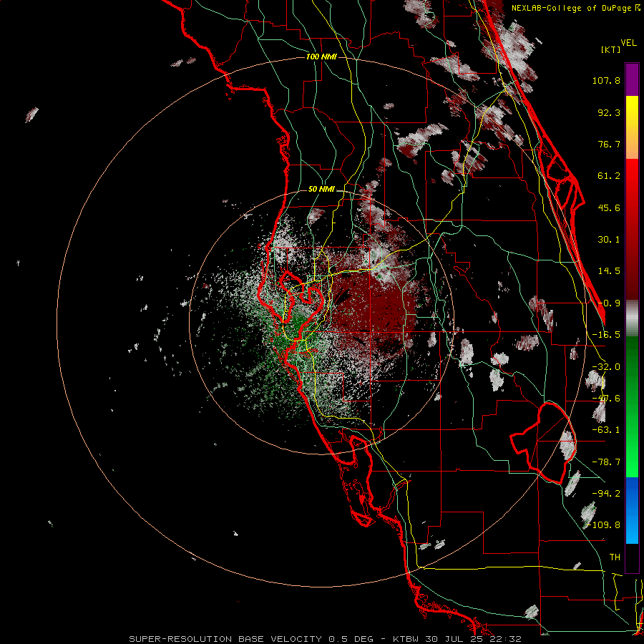Select the 107.8 value on velocity scale
This screenshot has width=644, height=644.
click(606, 80)
